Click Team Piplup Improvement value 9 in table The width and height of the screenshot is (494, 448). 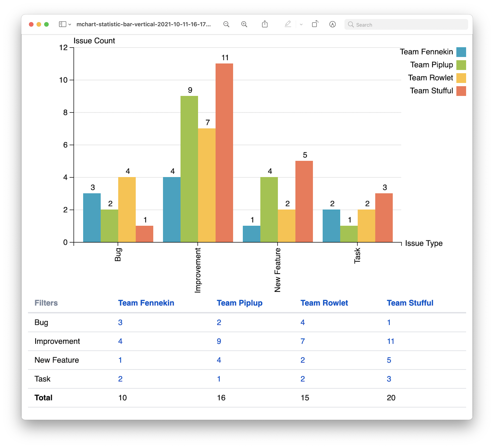[x=219, y=341]
